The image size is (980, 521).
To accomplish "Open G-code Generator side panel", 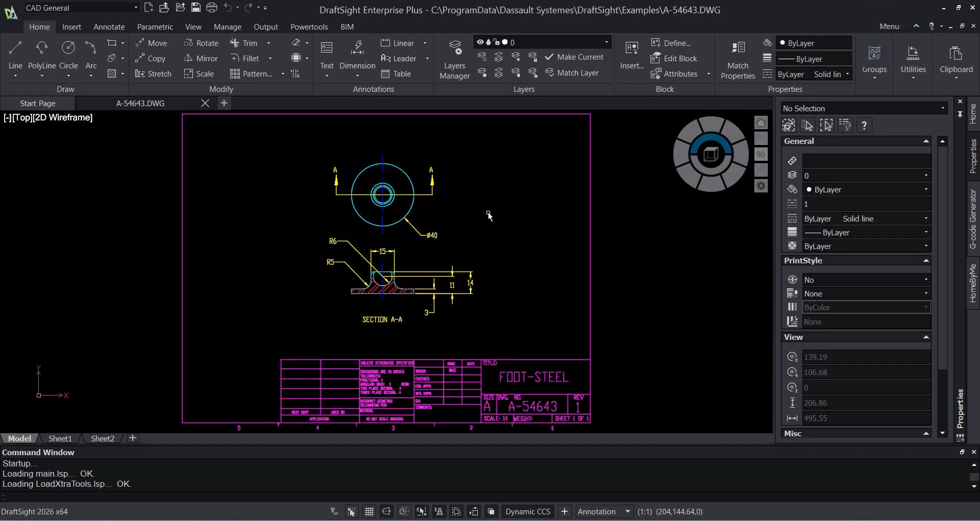I will [x=973, y=219].
